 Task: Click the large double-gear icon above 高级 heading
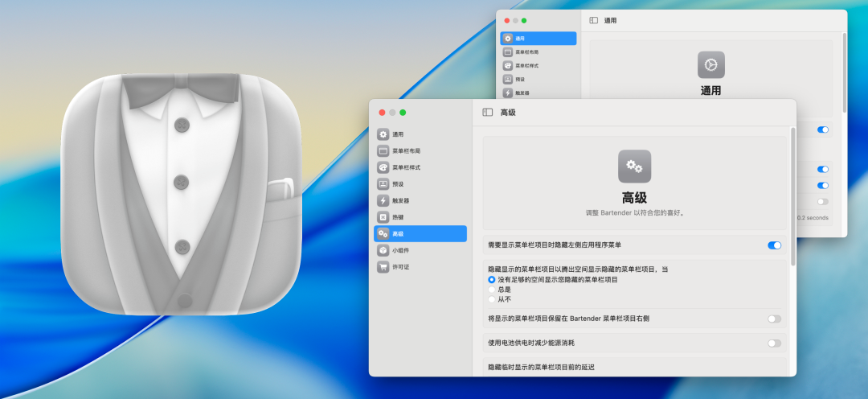tap(634, 167)
